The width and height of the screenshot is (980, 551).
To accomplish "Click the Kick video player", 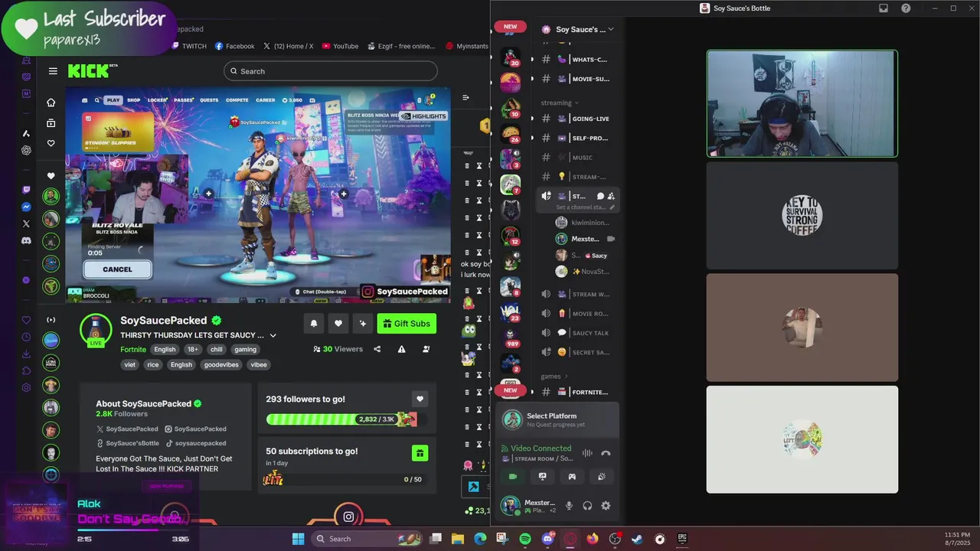I will (258, 195).
